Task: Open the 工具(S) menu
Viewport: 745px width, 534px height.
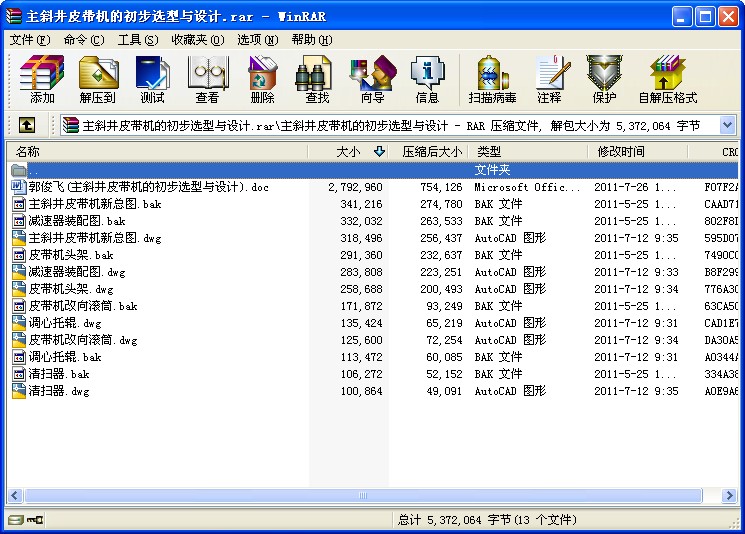Action: pyautogui.click(x=138, y=40)
